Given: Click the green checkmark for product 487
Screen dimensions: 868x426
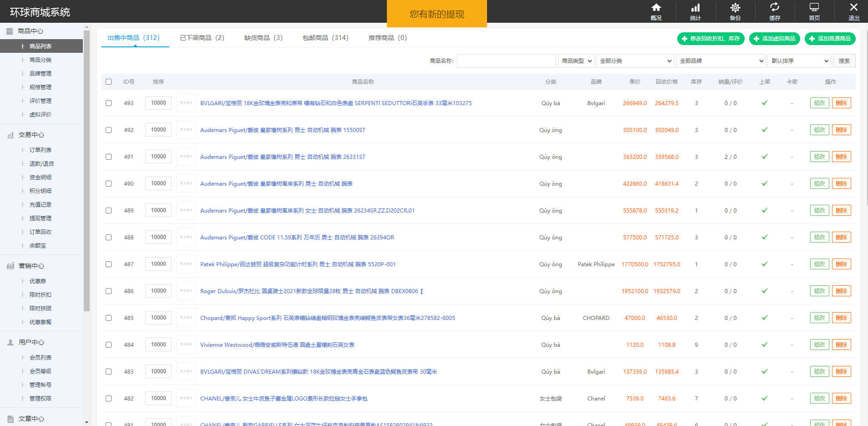Looking at the screenshot, I should (765, 264).
